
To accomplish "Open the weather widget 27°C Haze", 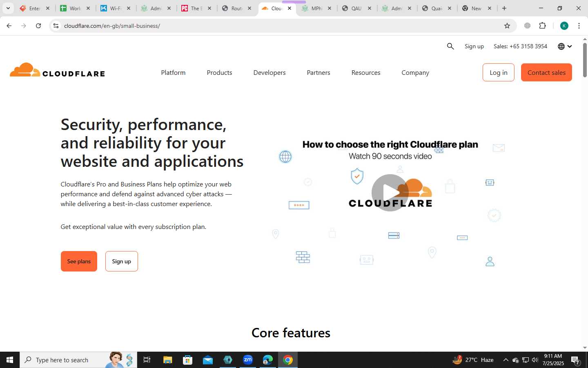I will [x=473, y=360].
